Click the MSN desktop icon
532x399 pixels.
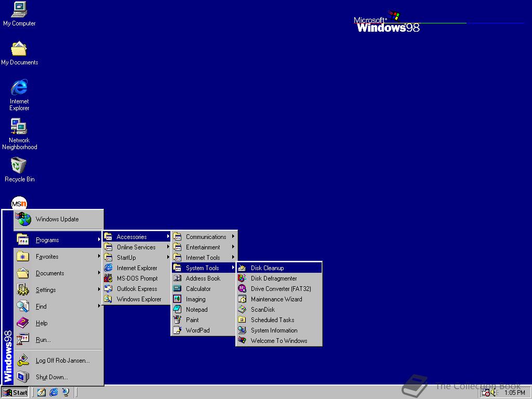point(19,203)
